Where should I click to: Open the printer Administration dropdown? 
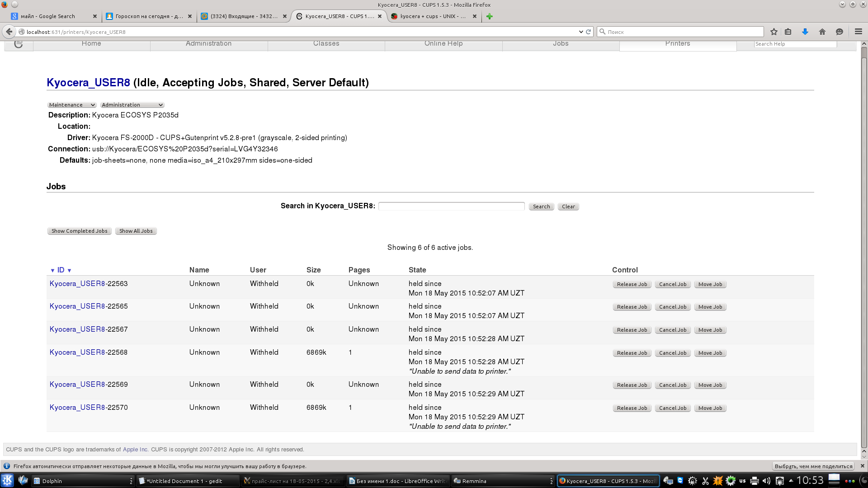pyautogui.click(x=132, y=105)
